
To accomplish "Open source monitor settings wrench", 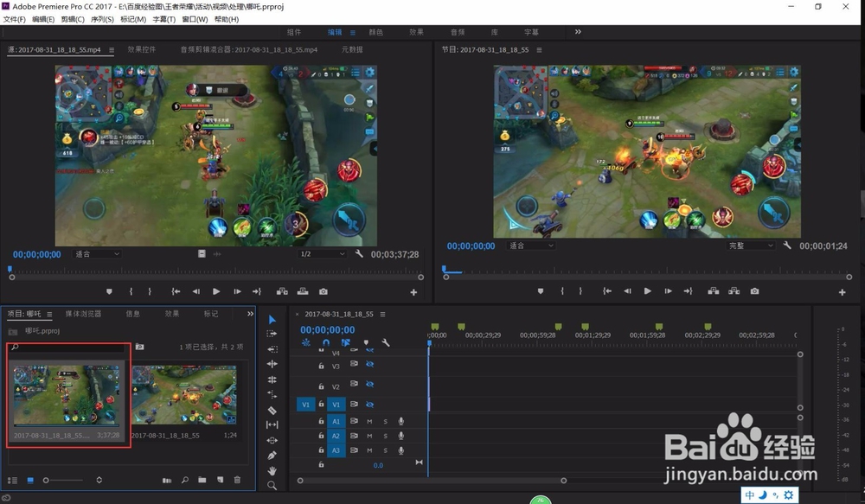I will 359,253.
